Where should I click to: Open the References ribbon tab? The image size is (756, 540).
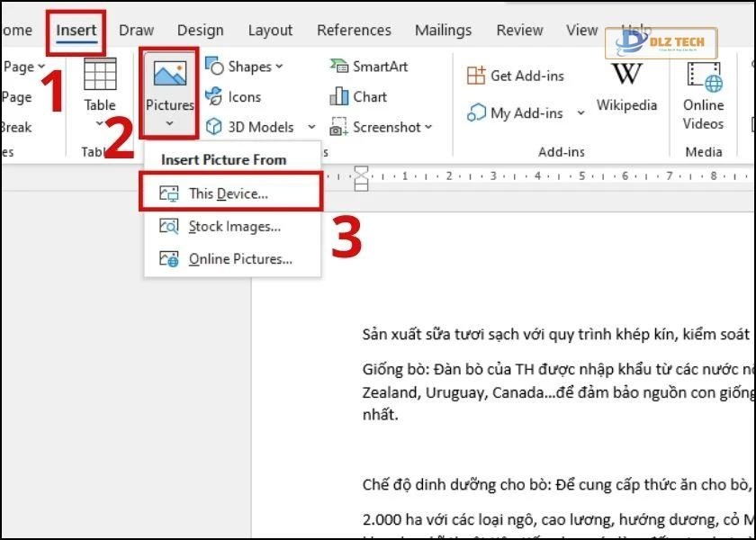coord(354,30)
